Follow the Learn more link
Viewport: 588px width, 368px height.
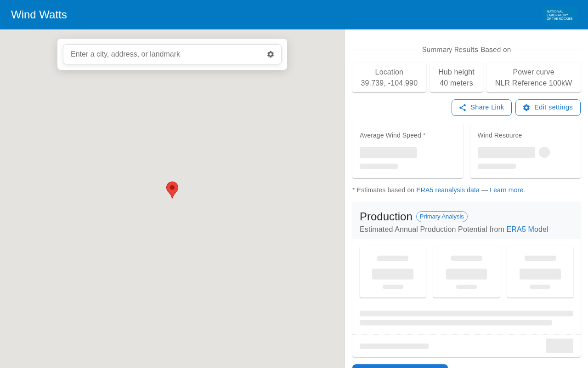tap(507, 190)
